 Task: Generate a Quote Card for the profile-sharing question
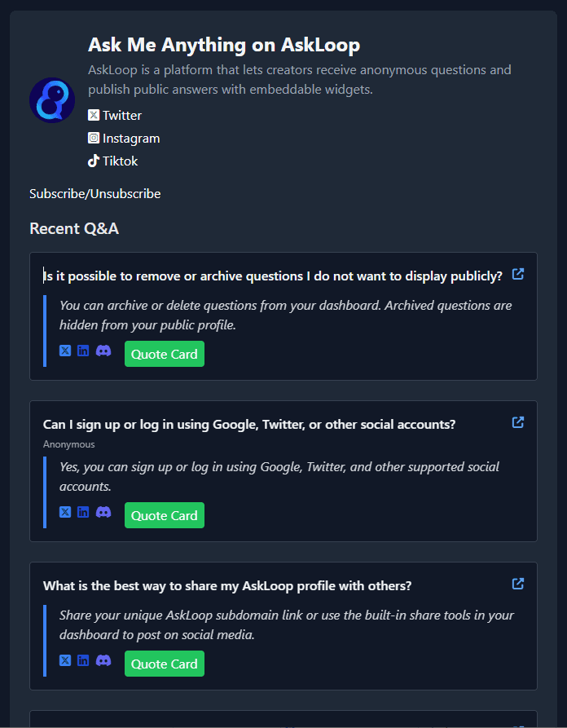pos(164,664)
